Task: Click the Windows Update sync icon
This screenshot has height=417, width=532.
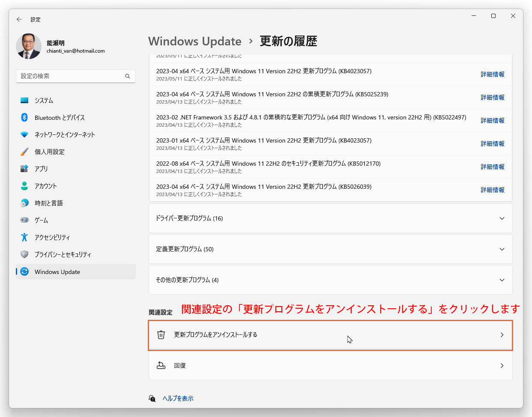Action: tap(24, 271)
